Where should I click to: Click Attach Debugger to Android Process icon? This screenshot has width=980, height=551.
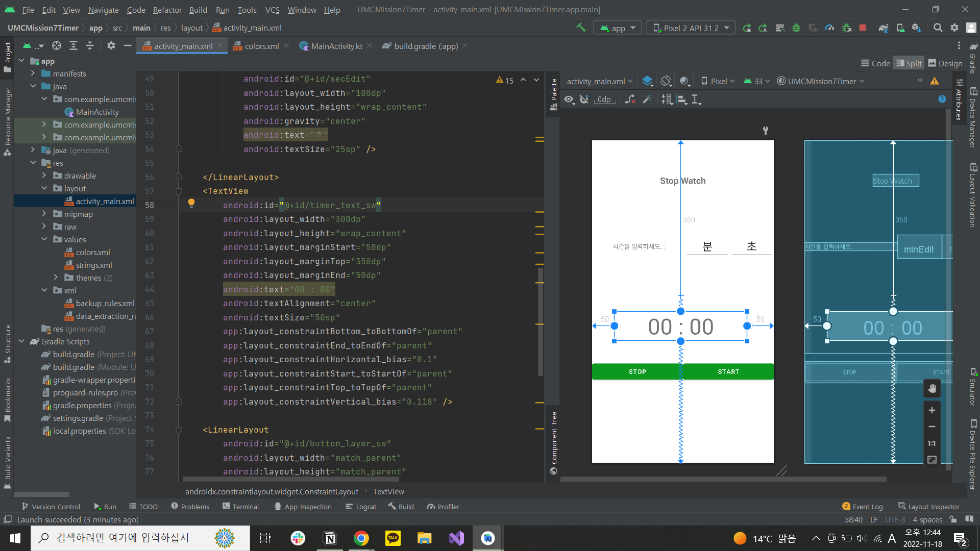tap(846, 28)
